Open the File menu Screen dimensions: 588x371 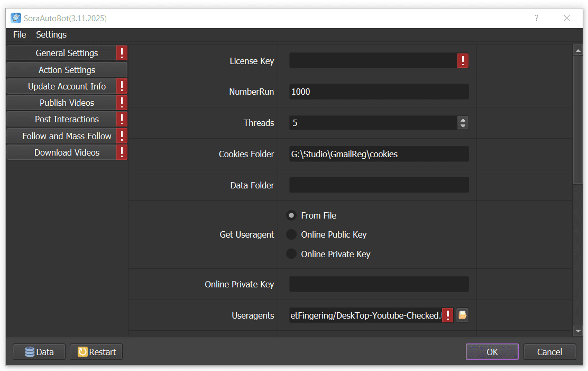coord(19,34)
